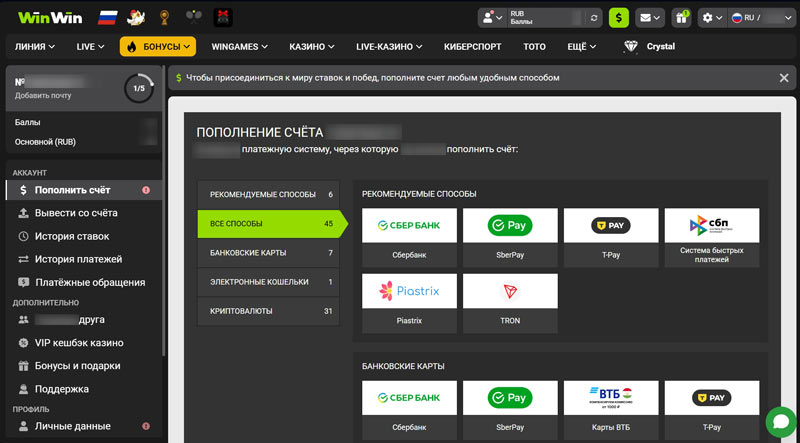800x443 pixels.
Task: Click the Баллы balance row
Action: pos(84,122)
